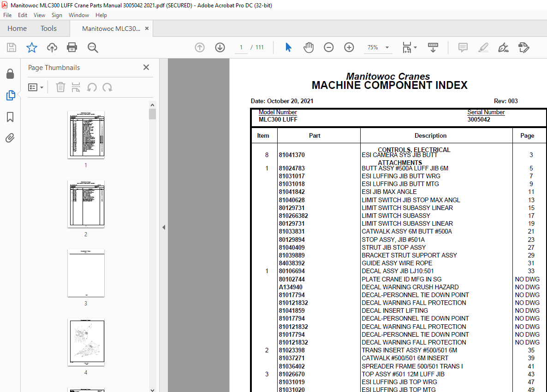Click description ESI JIB MAX ANGLE
The width and height of the screenshot is (547, 392).
coord(389,192)
